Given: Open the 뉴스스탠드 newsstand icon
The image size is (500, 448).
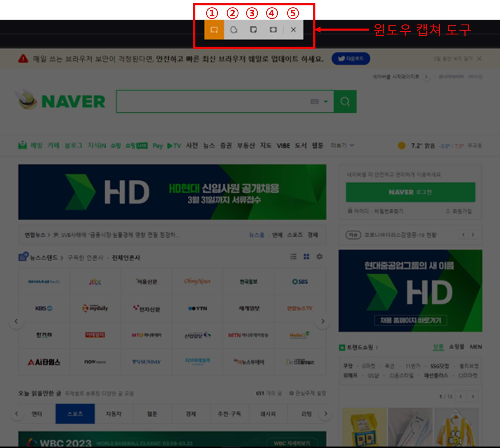Looking at the screenshot, I should [x=24, y=256].
